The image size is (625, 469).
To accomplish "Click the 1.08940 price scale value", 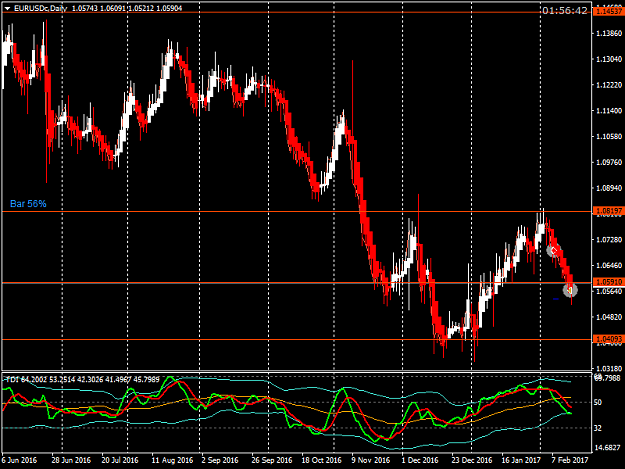I will click(609, 188).
